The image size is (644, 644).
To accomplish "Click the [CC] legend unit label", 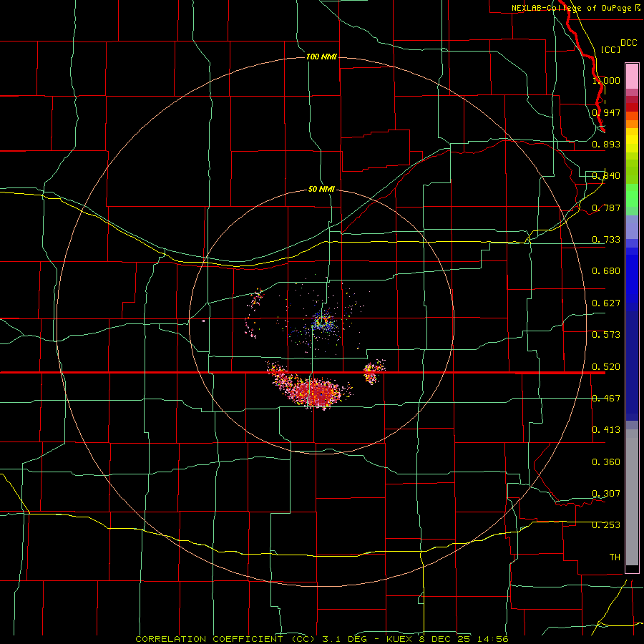I will (x=610, y=49).
